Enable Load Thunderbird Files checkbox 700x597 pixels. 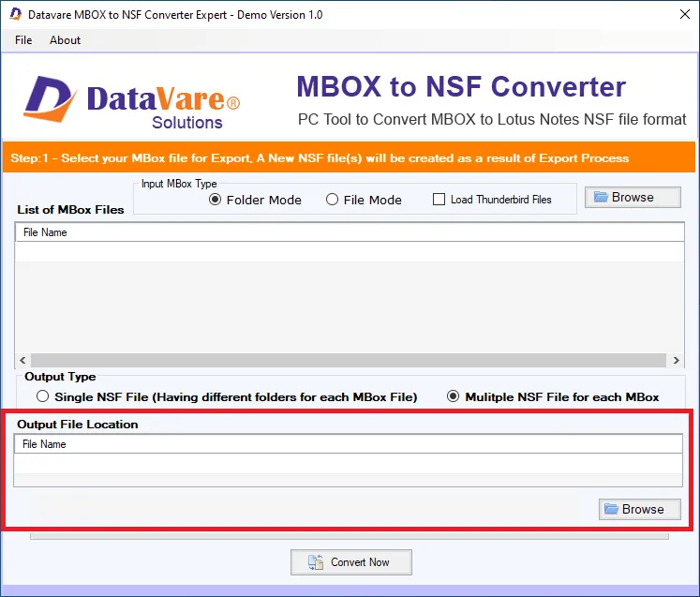point(492,199)
